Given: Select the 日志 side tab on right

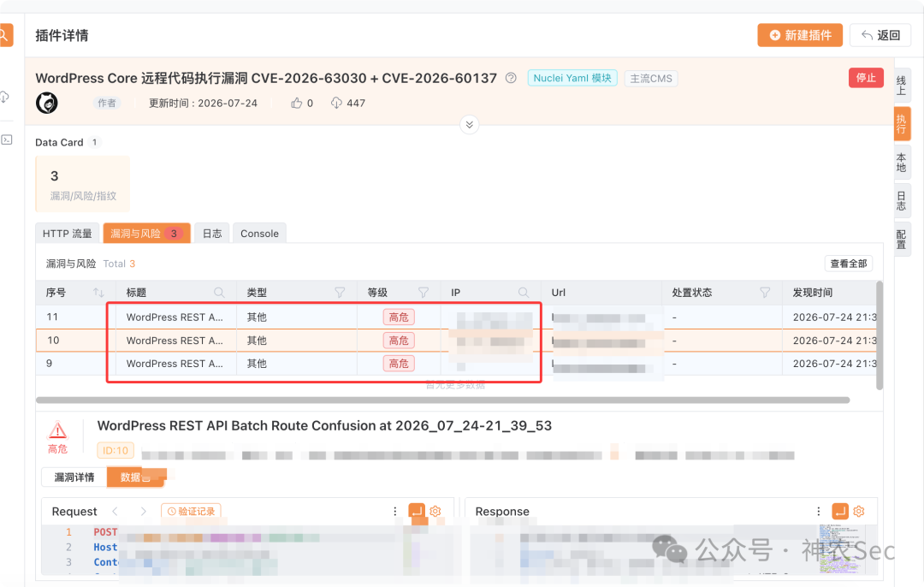Looking at the screenshot, I should coord(901,201).
